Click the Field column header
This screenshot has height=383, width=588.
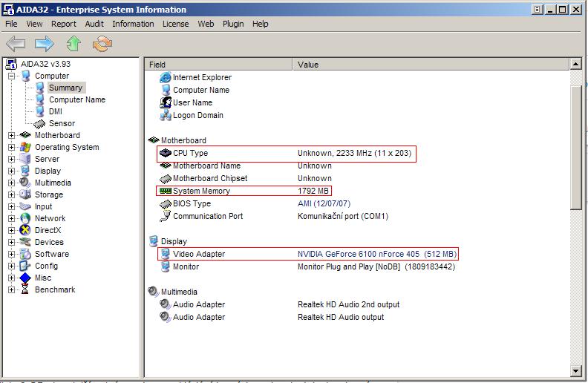coord(157,65)
